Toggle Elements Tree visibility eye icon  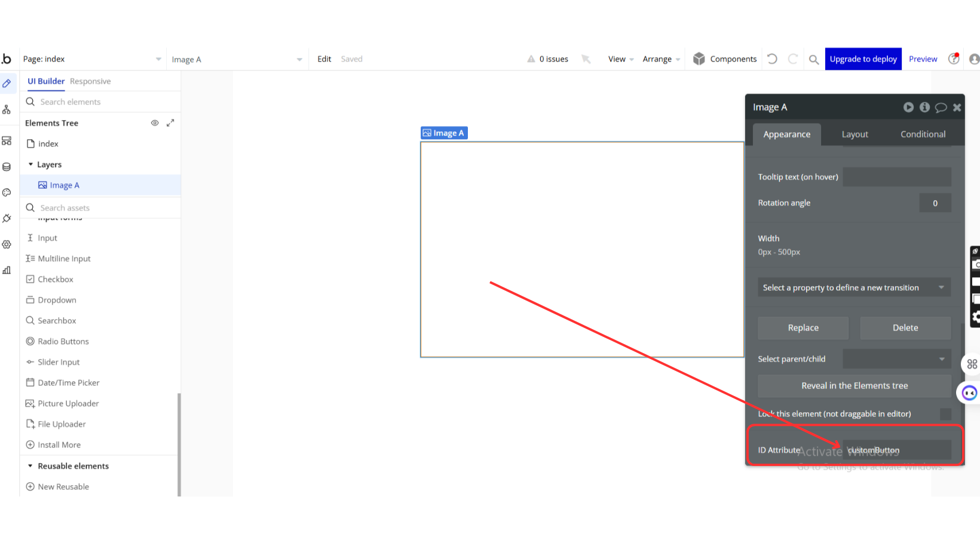point(155,122)
